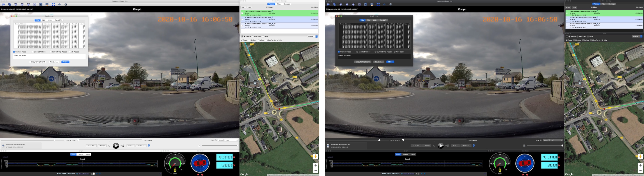Click Close button in dark Data Browser
Screen dimensions: 644x176
click(x=390, y=62)
